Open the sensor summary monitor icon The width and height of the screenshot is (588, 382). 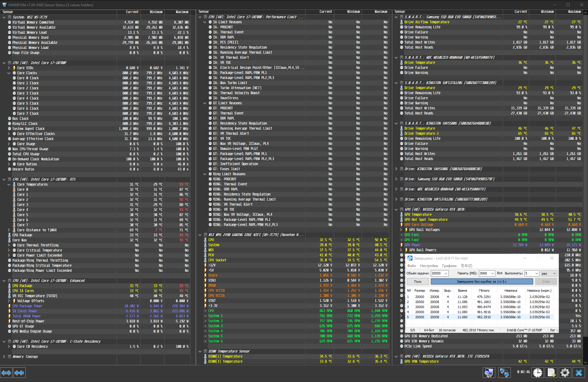click(x=489, y=372)
